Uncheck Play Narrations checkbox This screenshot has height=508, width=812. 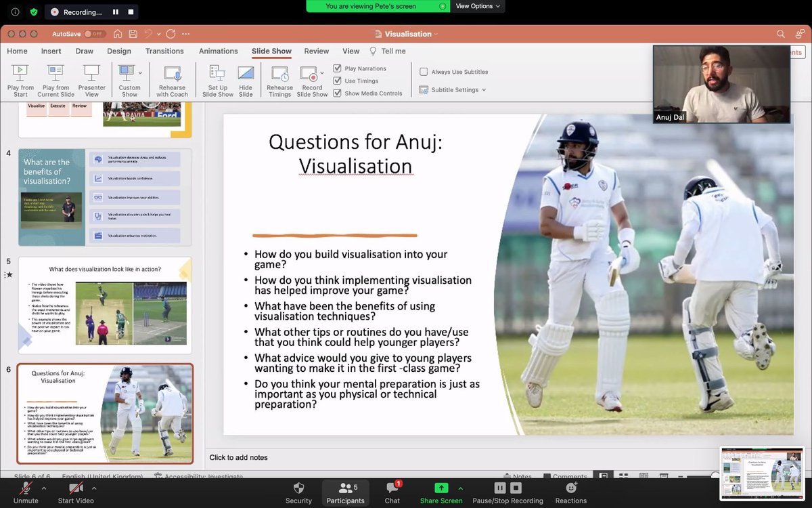point(338,68)
